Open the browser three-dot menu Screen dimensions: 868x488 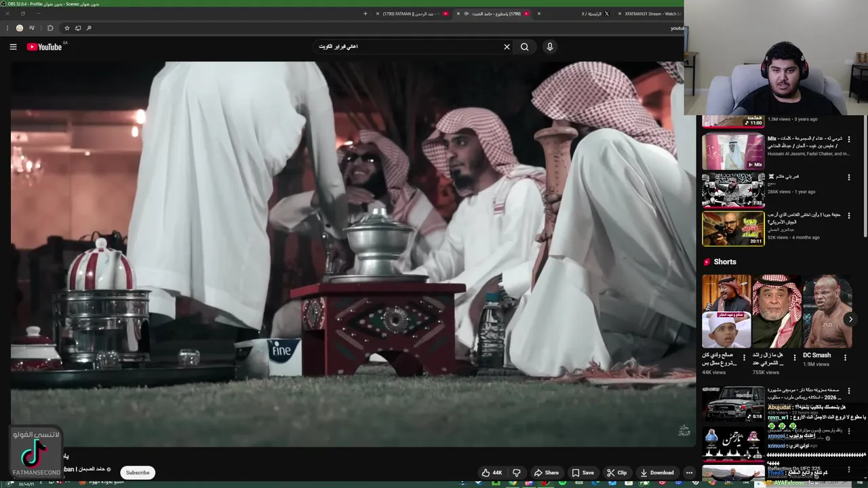(7, 28)
